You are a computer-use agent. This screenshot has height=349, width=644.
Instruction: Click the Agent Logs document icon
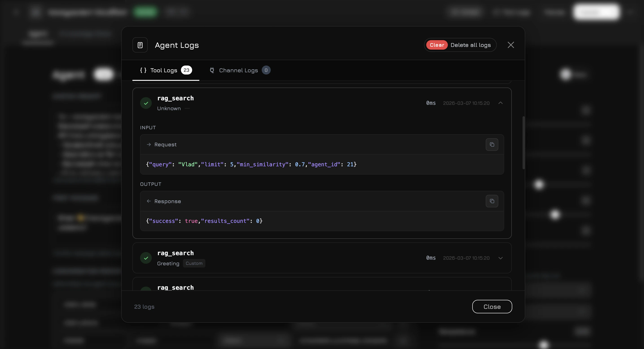[x=140, y=45]
